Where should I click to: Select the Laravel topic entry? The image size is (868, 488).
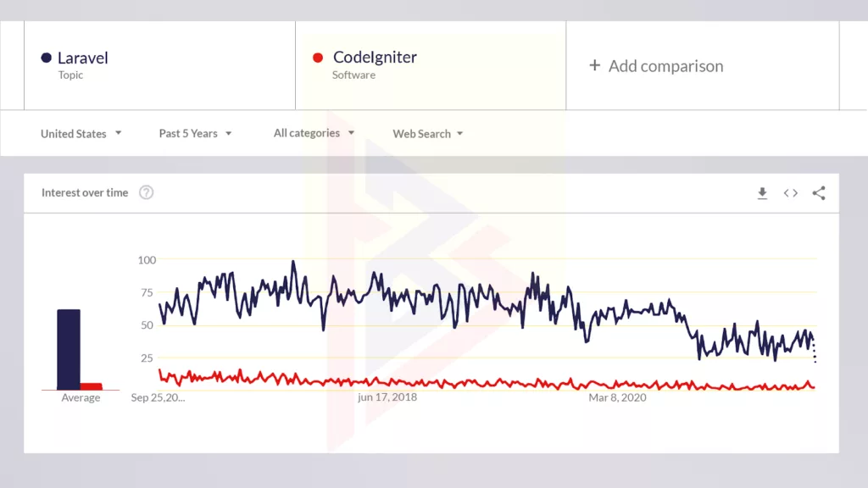[82, 58]
